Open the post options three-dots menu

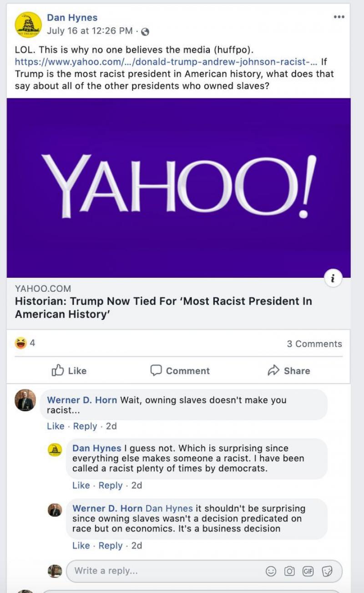(339, 17)
